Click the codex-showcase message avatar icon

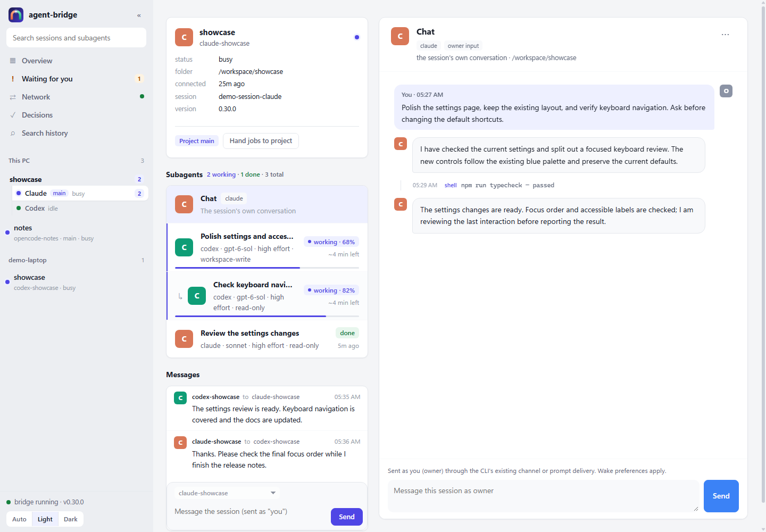coord(180,397)
